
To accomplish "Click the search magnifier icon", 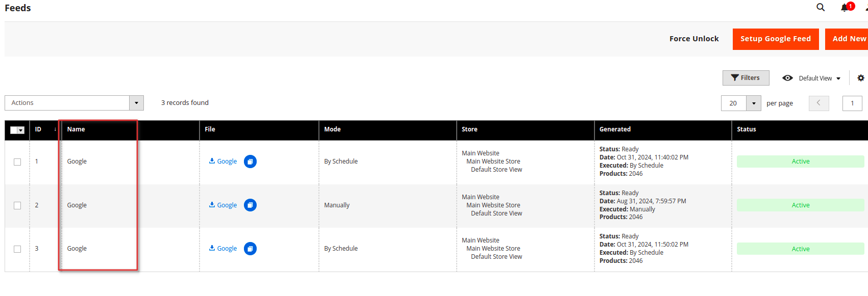I will pos(821,7).
